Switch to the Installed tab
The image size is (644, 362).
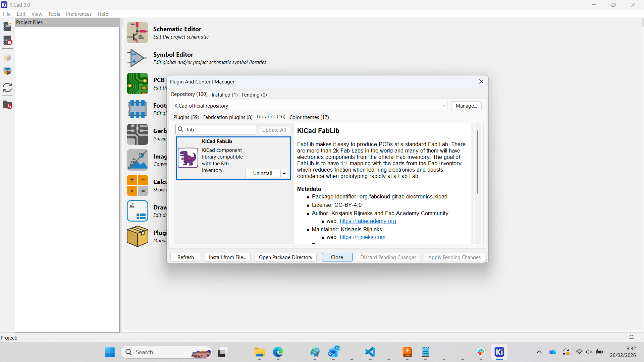coord(224,95)
